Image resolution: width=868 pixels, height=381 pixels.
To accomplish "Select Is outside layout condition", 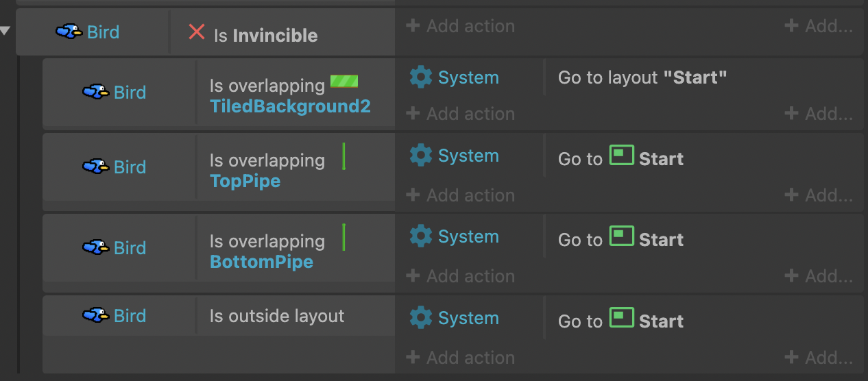I will click(x=277, y=316).
